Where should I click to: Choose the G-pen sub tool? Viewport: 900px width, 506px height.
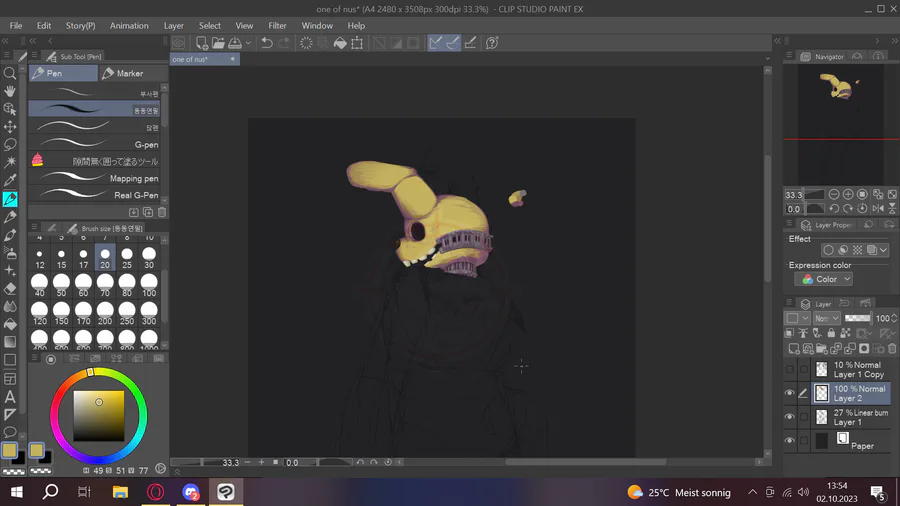coord(94,143)
